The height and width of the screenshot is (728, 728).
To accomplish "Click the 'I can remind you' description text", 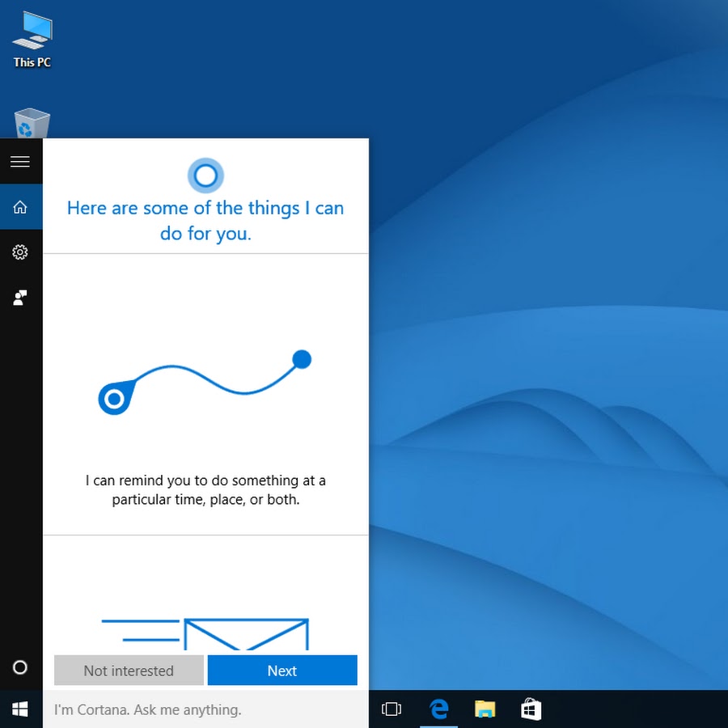I will tap(205, 490).
